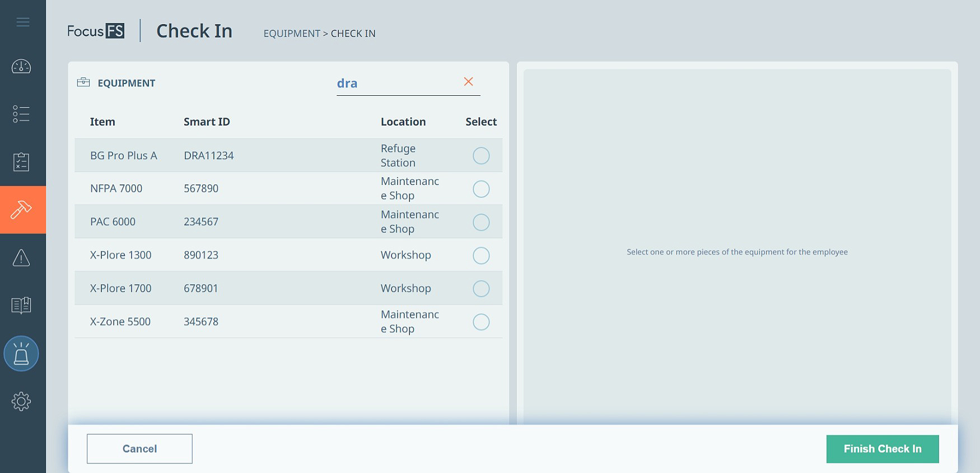Clear the search field with the X
The height and width of the screenshot is (473, 980).
[469, 82]
